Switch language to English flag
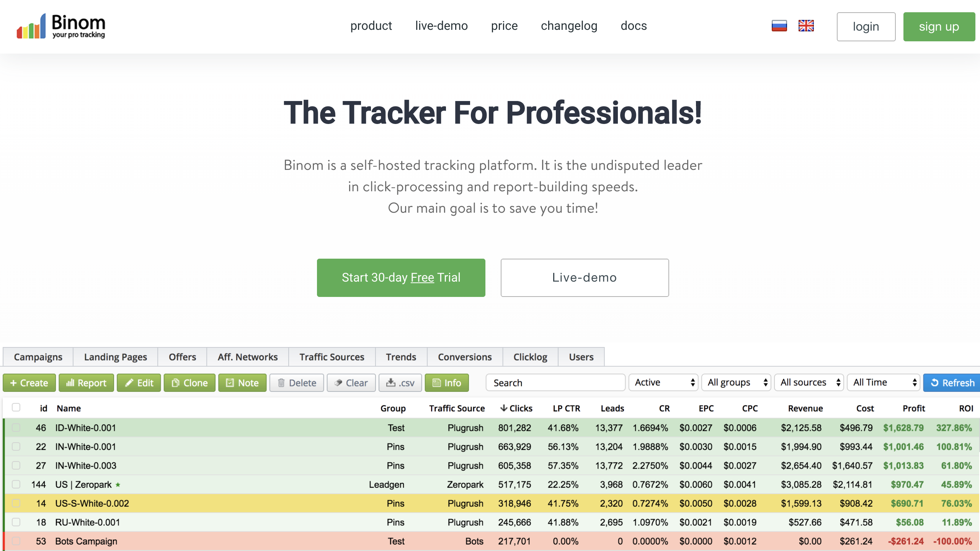 [806, 26]
